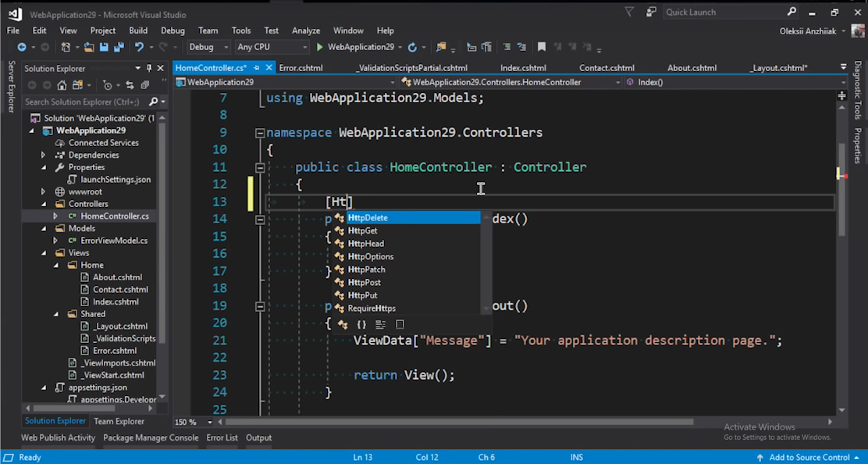
Task: Collapse the HomeController class on line 11
Action: pos(260,167)
